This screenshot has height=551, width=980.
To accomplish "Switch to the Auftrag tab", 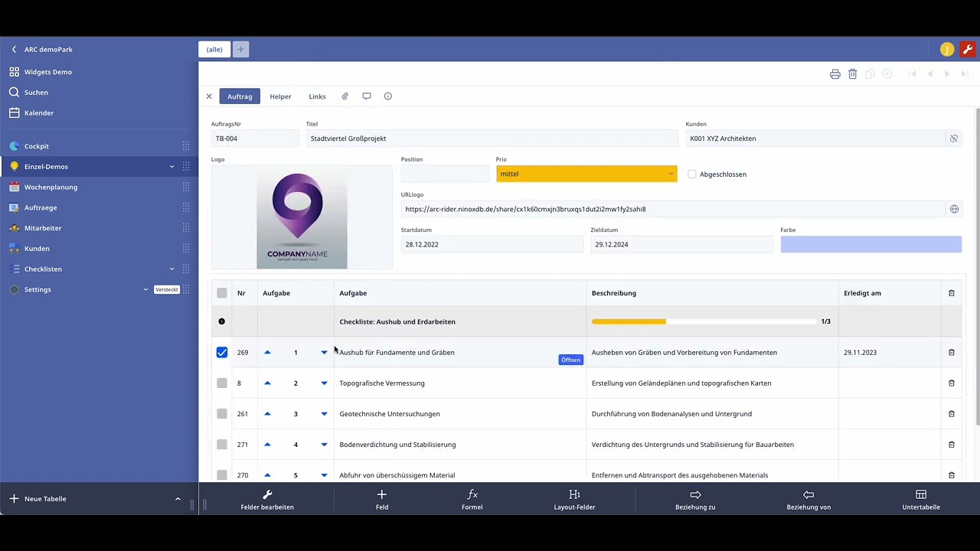I will tap(240, 96).
